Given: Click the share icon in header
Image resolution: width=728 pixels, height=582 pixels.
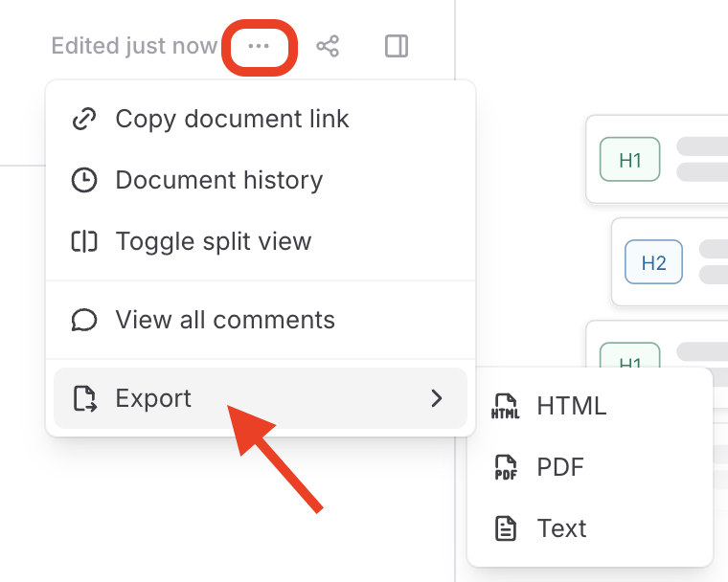Looking at the screenshot, I should [x=328, y=46].
